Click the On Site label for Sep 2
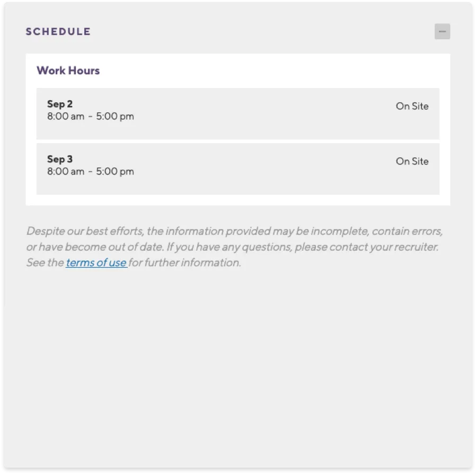 412,106
